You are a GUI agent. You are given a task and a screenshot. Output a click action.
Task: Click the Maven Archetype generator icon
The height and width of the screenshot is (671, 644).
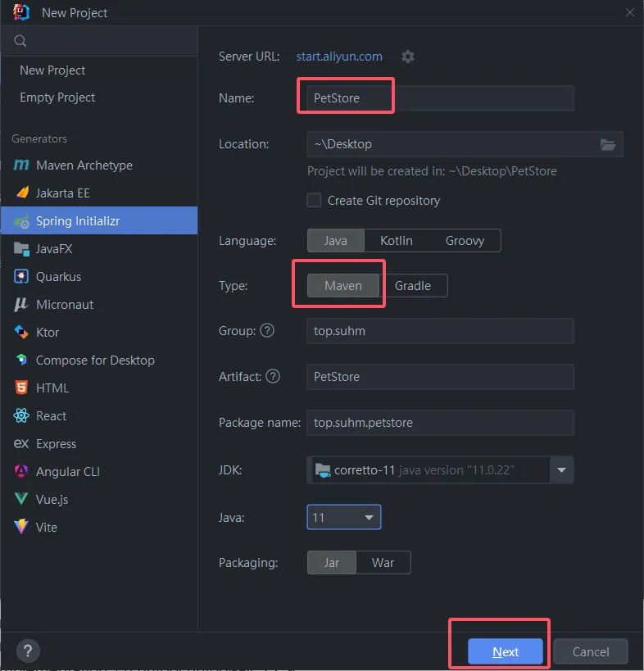tap(21, 165)
